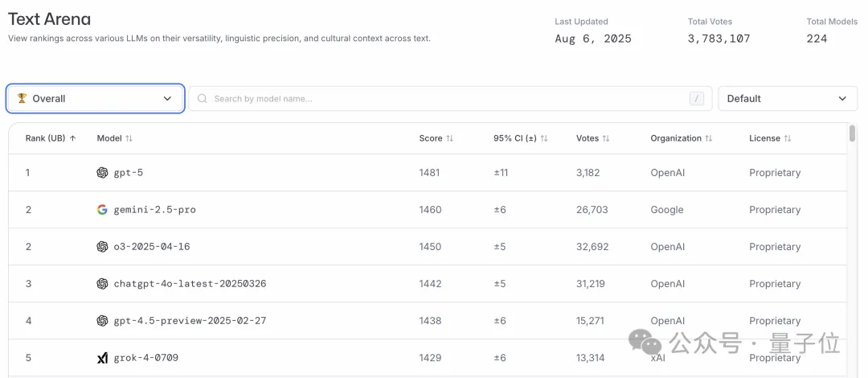Open the Overall category dropdown
This screenshot has height=378, width=868.
coord(96,99)
